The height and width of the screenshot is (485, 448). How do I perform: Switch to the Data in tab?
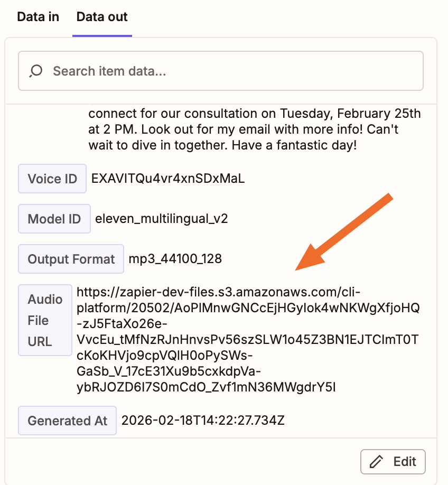tap(38, 17)
